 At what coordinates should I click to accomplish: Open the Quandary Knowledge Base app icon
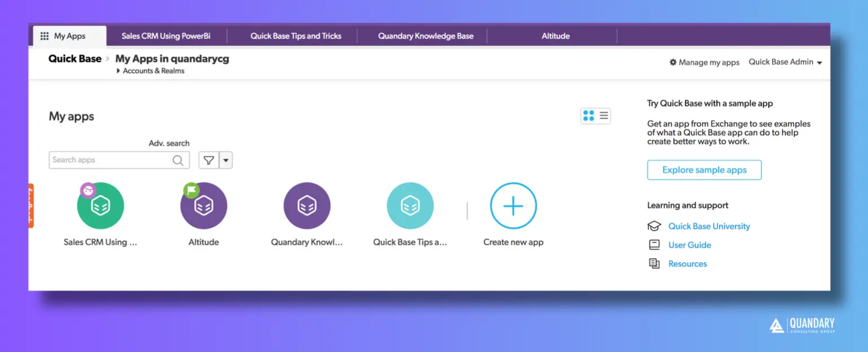point(307,205)
